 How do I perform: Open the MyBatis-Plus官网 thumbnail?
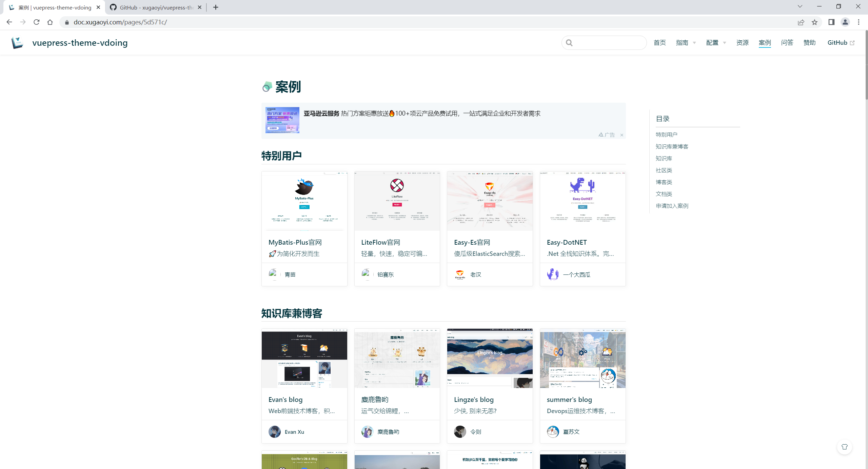click(x=304, y=201)
